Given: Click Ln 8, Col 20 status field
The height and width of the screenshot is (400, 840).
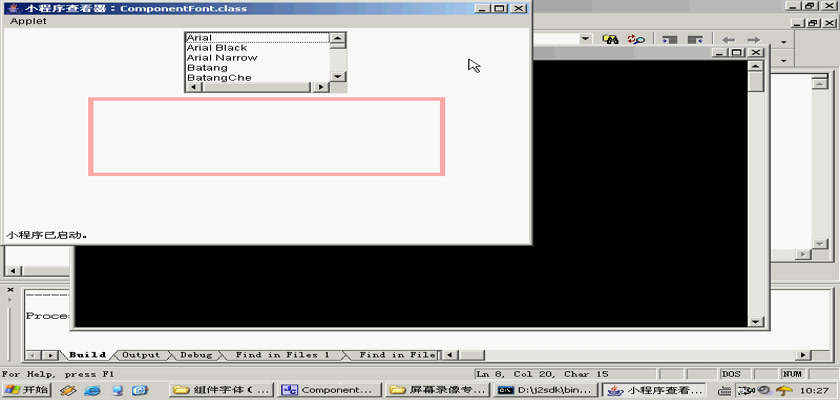Looking at the screenshot, I should click(x=566, y=374).
